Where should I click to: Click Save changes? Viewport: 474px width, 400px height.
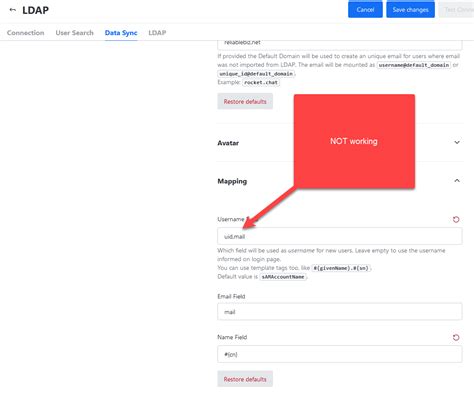coord(410,9)
